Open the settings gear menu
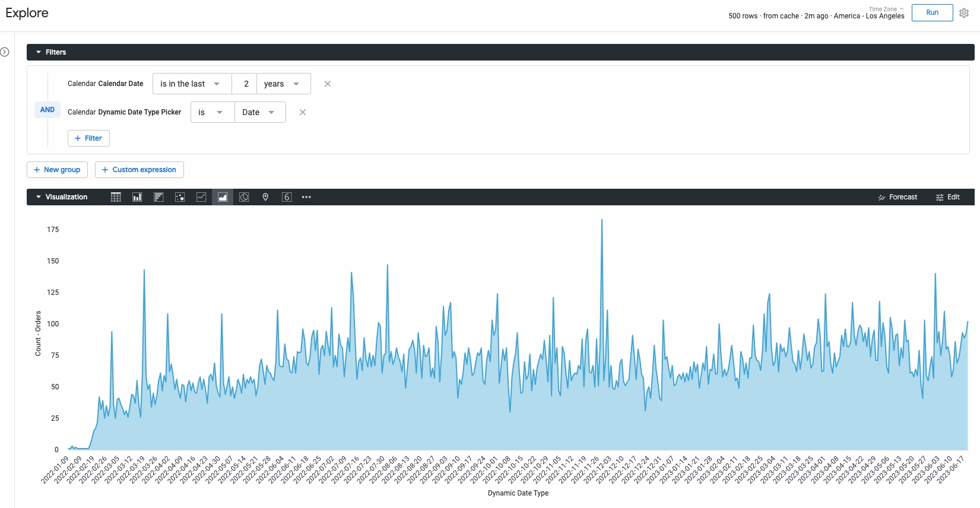 point(964,13)
